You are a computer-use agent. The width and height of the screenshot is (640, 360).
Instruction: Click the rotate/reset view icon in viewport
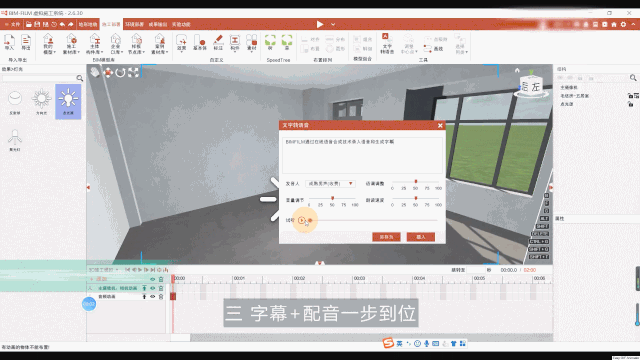(x=120, y=73)
